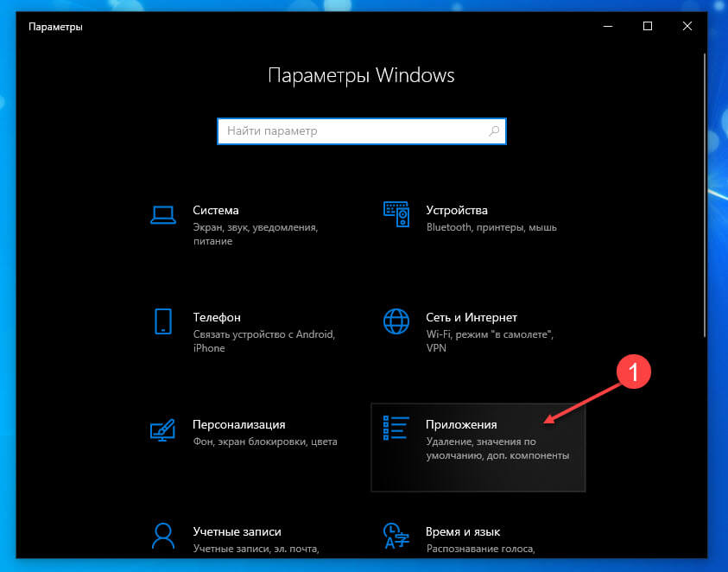
Task: Open the Устройства keyboard and speaker icon
Action: pos(396,214)
